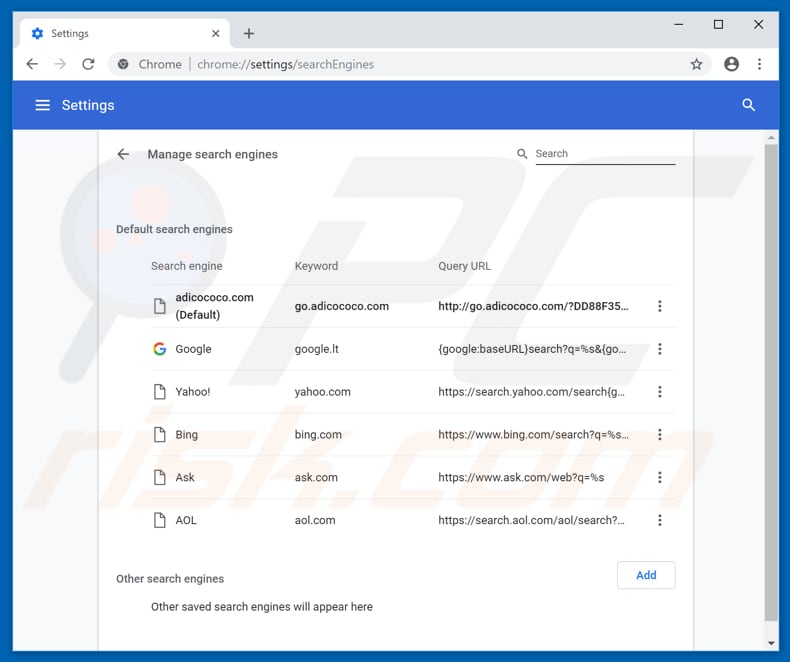Close the Settings tab
790x662 pixels.
pyautogui.click(x=216, y=34)
